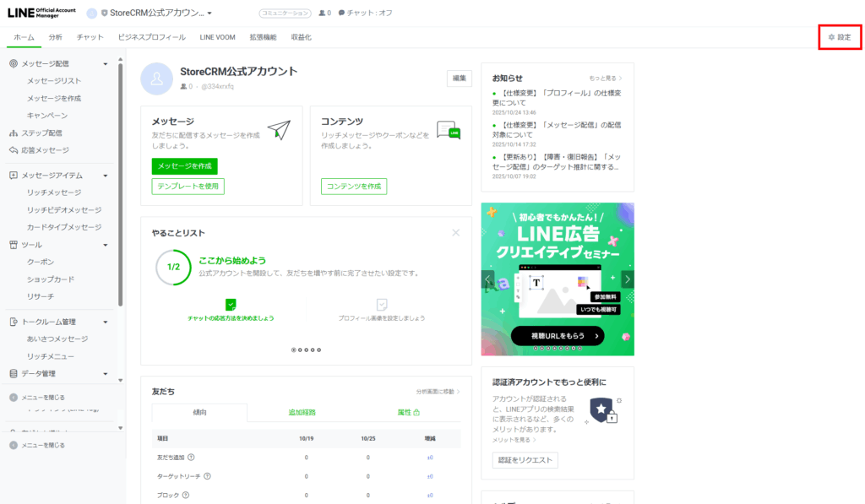The width and height of the screenshot is (865, 504).
Task: Click プロフィール画像を設定しましょう checklist item
Action: click(381, 310)
